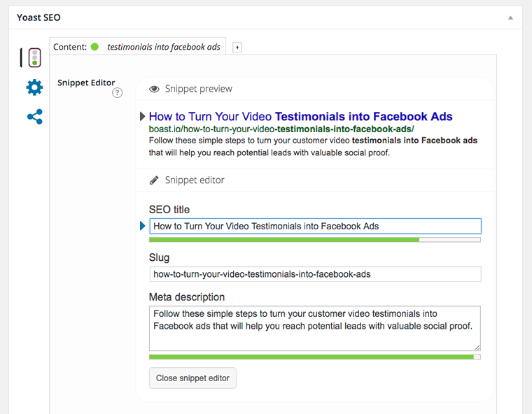
Task: Select the 'testimonials into facebook ads' keyword tab
Action: pos(163,47)
